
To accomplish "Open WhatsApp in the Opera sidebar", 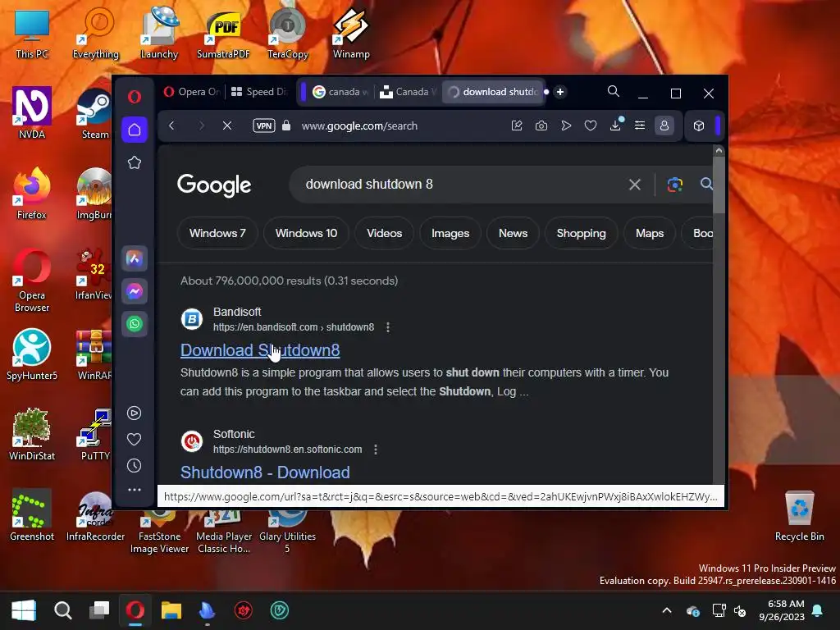I will click(x=135, y=324).
